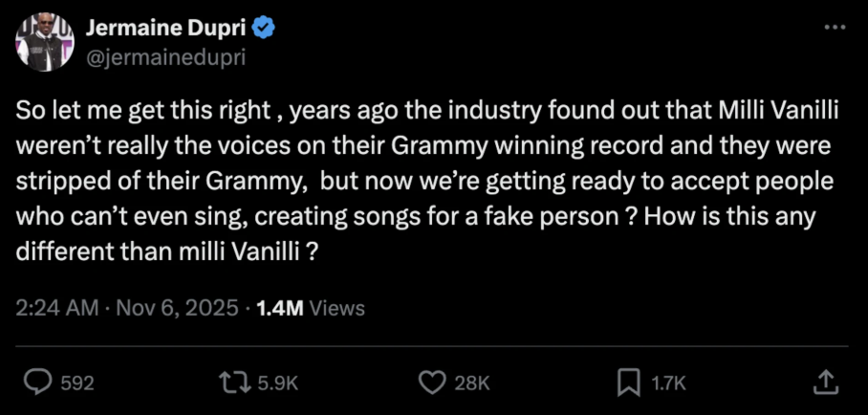This screenshot has height=415, width=868.
Task: Bookmark the tweet with the bookmark icon
Action: pyautogui.click(x=628, y=382)
